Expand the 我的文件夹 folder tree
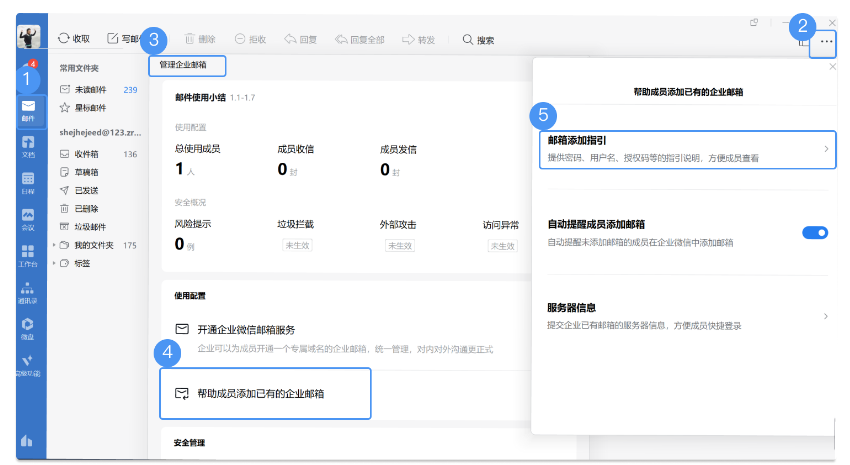This screenshot has height=465, width=850. click(x=54, y=245)
